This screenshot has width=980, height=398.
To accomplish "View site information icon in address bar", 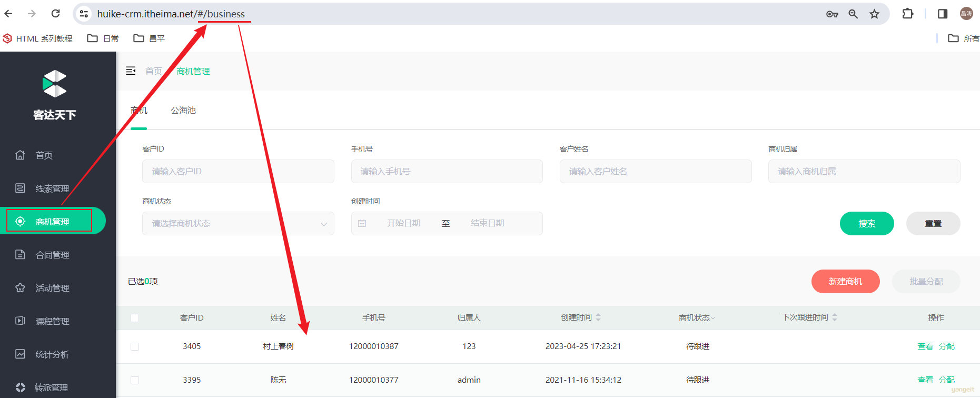I will (x=84, y=14).
